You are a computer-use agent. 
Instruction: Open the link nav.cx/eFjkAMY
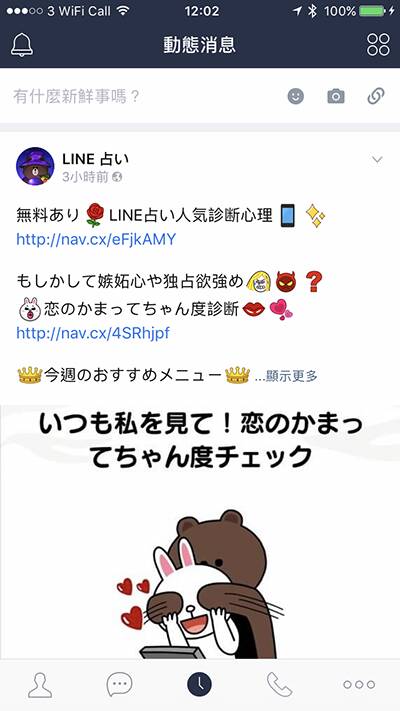tap(96, 239)
